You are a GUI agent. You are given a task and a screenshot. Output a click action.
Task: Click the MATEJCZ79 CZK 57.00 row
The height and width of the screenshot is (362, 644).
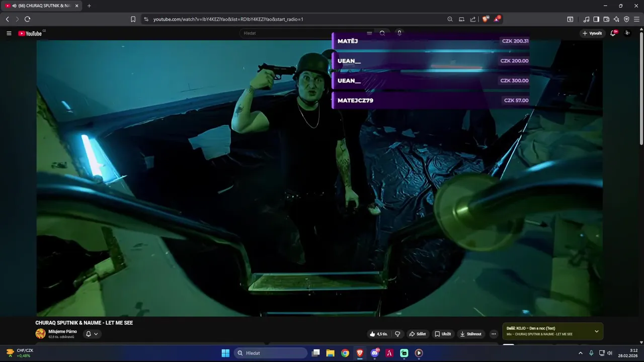431,101
